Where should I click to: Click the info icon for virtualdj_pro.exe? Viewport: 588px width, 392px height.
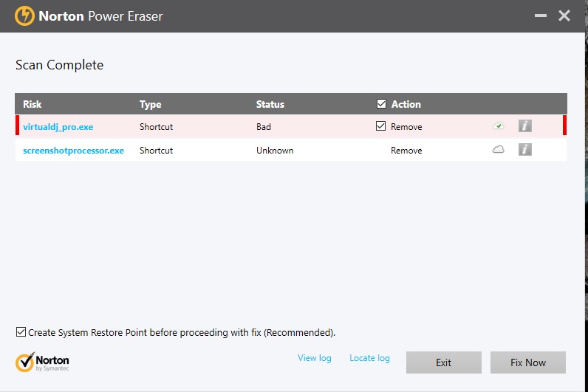point(524,126)
